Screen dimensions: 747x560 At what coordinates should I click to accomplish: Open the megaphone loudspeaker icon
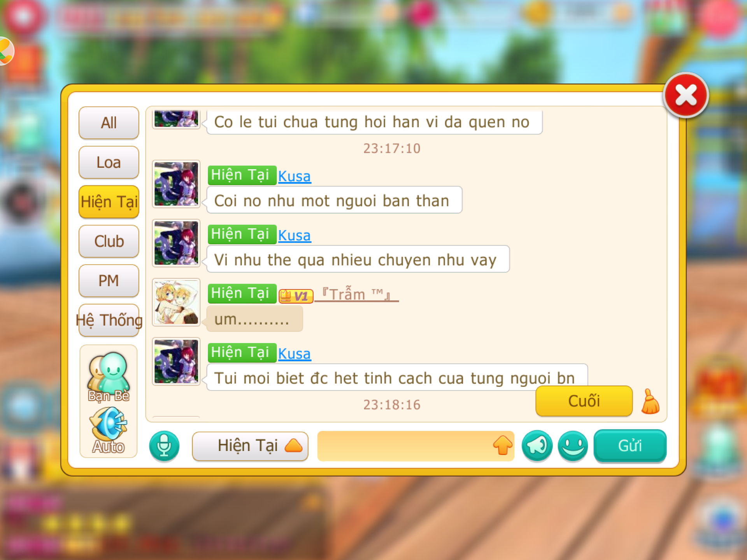click(537, 446)
